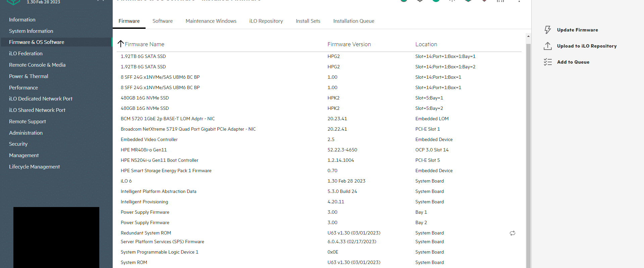Click the OCP 3.0 Slot 14 location
Viewport: 644px width, 268px height.
(432, 150)
